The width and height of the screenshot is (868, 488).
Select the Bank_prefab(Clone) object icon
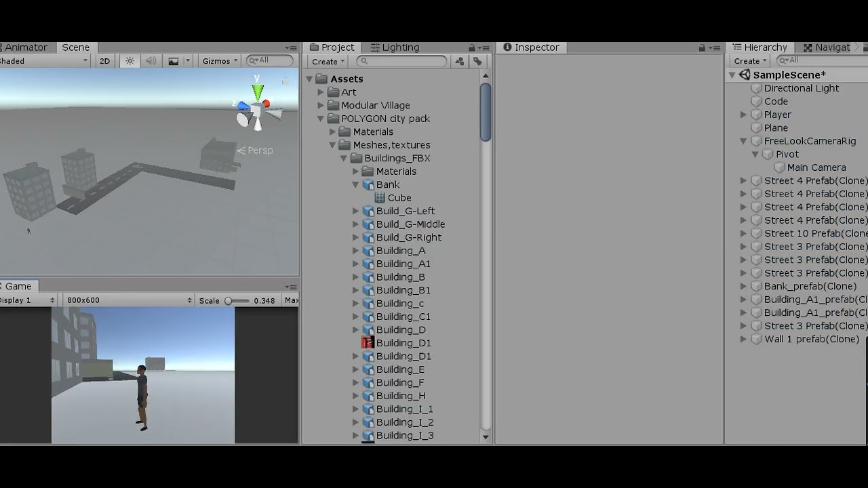tap(756, 287)
